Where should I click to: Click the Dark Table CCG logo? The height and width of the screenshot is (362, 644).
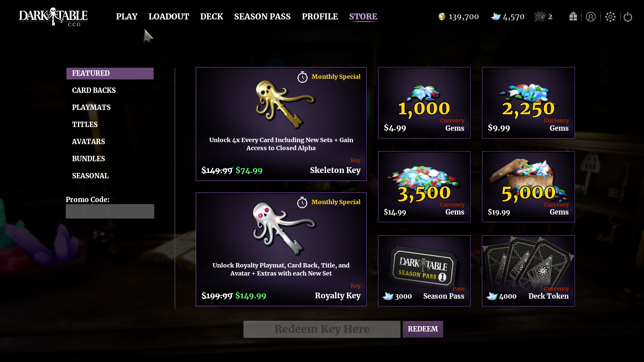pyautogui.click(x=53, y=17)
